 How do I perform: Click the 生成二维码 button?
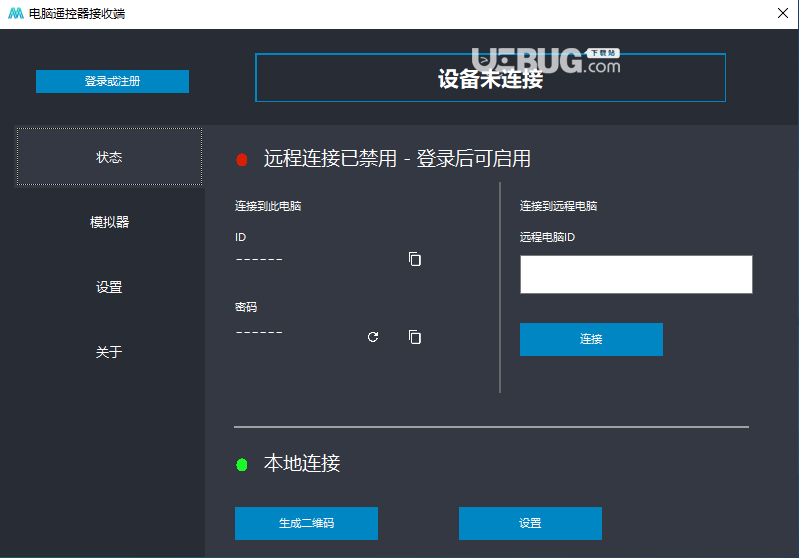pos(306,523)
